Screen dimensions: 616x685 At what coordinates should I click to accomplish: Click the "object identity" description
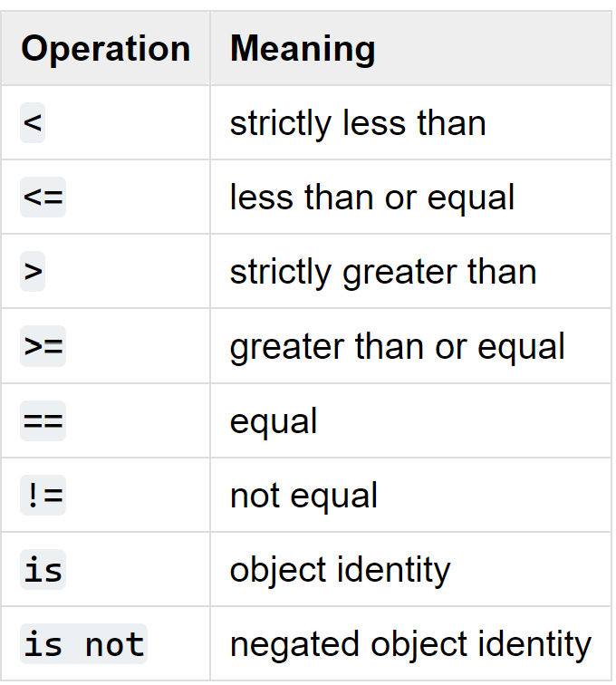tap(340, 570)
